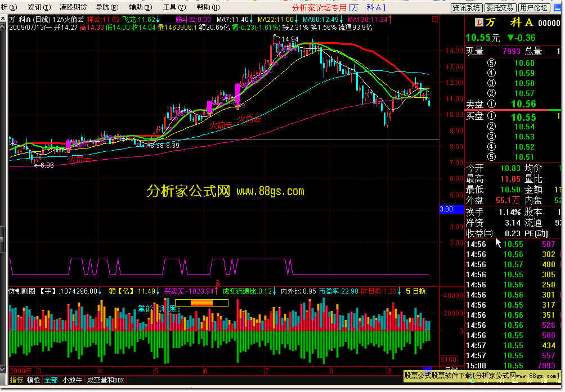
Task: Open the 导航(N) menu
Action: click(107, 7)
